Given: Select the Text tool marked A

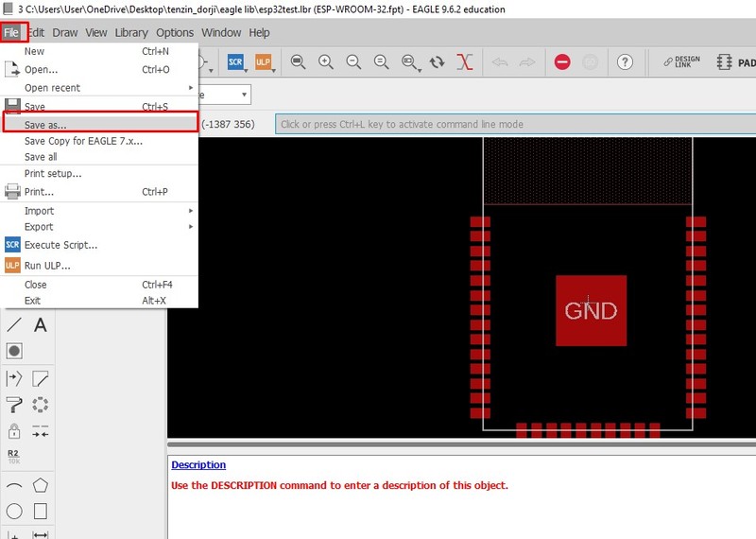Looking at the screenshot, I should click(41, 324).
